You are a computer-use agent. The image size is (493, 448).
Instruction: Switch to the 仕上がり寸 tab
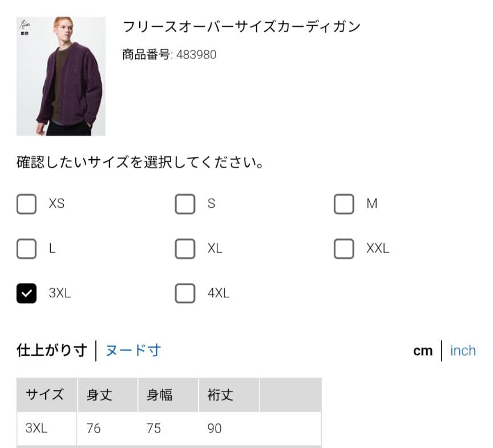click(51, 350)
